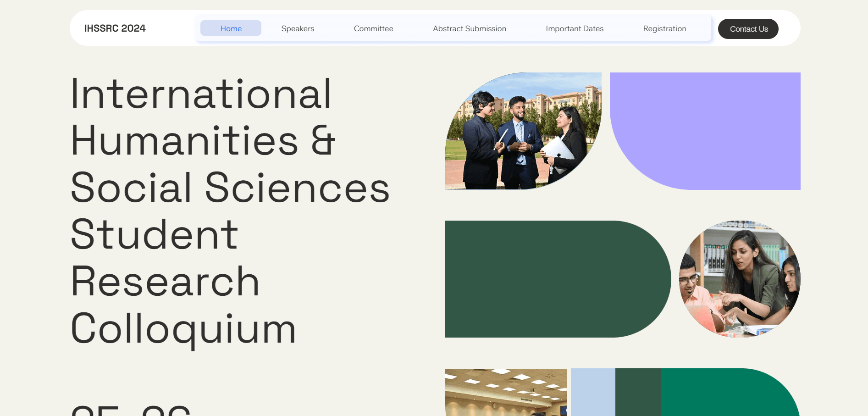The image size is (868, 416).
Task: Click the main colloquium heading text
Action: (x=229, y=209)
